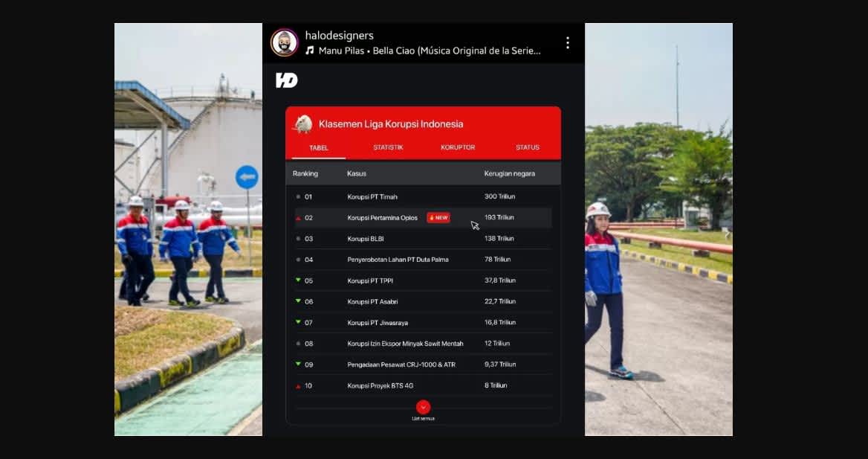Open the three-dot options menu
Screen dimensions: 868x459
point(568,43)
